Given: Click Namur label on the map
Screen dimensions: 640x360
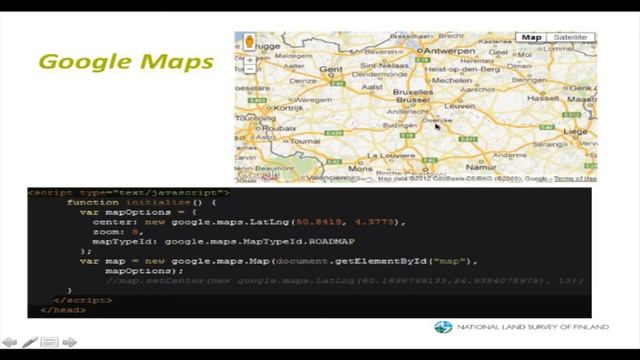Looking at the screenshot, I should click(x=481, y=167).
